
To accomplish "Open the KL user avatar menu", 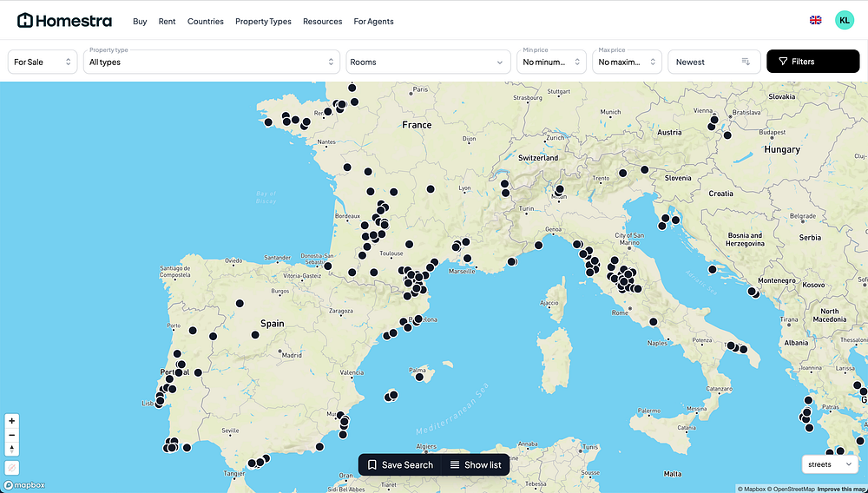I will tap(844, 20).
